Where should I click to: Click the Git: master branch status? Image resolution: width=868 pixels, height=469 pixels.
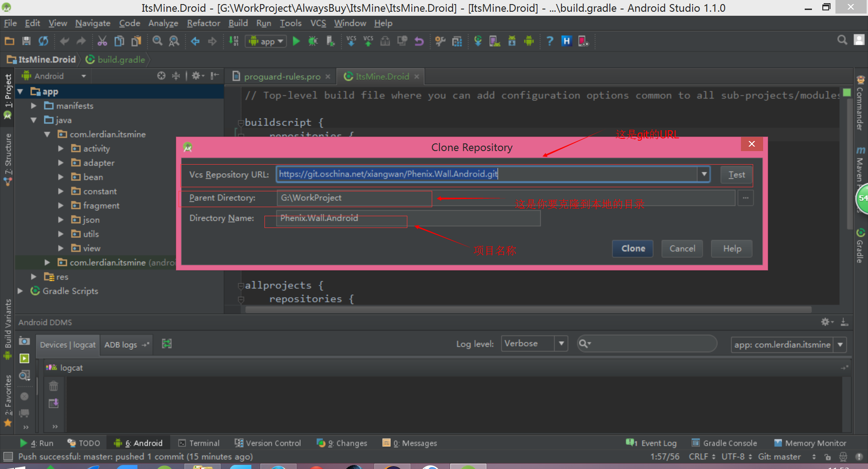pos(779,457)
